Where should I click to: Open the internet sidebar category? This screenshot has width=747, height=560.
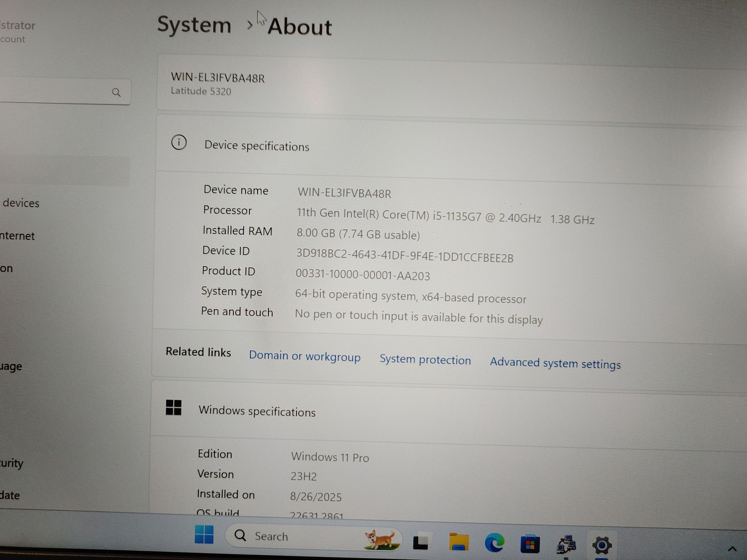pyautogui.click(x=17, y=236)
